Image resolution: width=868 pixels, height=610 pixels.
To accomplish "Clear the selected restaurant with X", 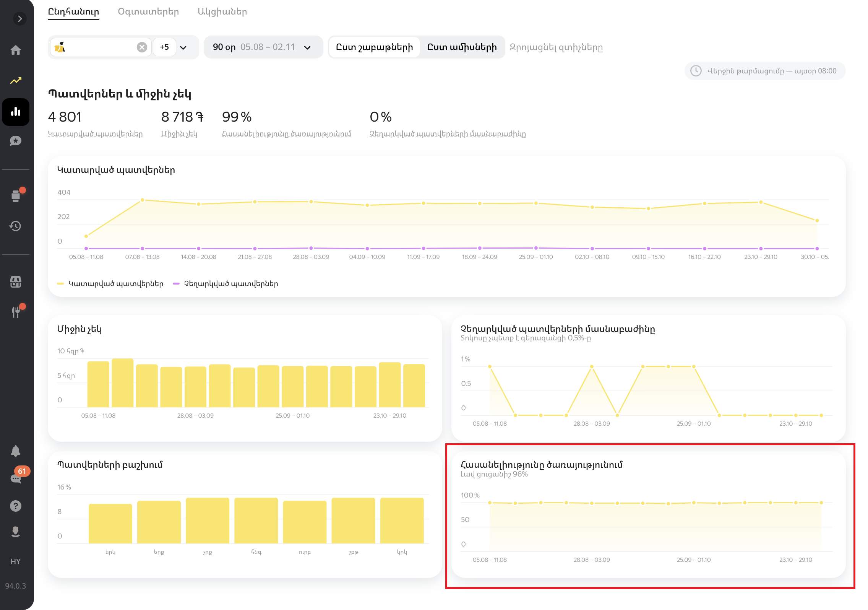I will click(142, 47).
